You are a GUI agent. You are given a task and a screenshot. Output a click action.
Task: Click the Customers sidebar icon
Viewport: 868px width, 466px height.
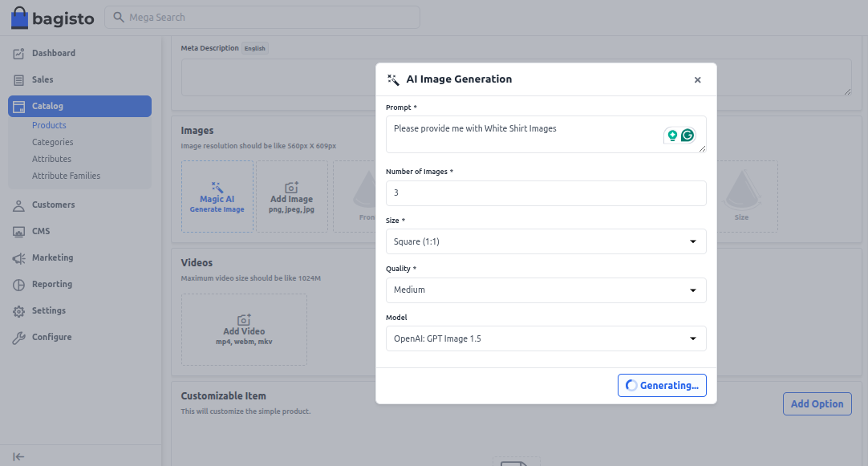(18, 205)
